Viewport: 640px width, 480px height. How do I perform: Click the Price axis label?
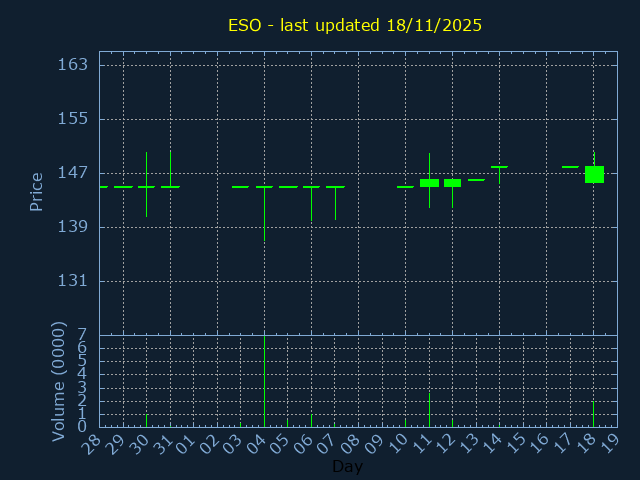coord(37,191)
